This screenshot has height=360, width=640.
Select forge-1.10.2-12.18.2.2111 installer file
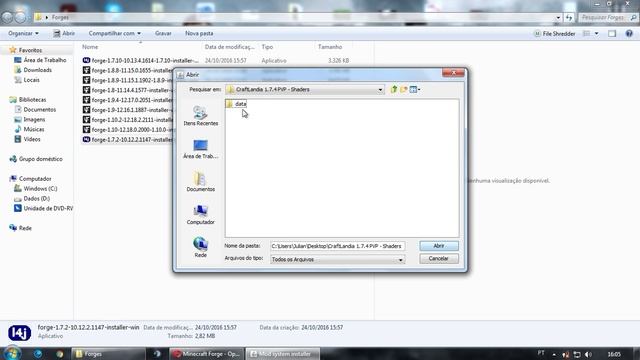tap(128, 120)
